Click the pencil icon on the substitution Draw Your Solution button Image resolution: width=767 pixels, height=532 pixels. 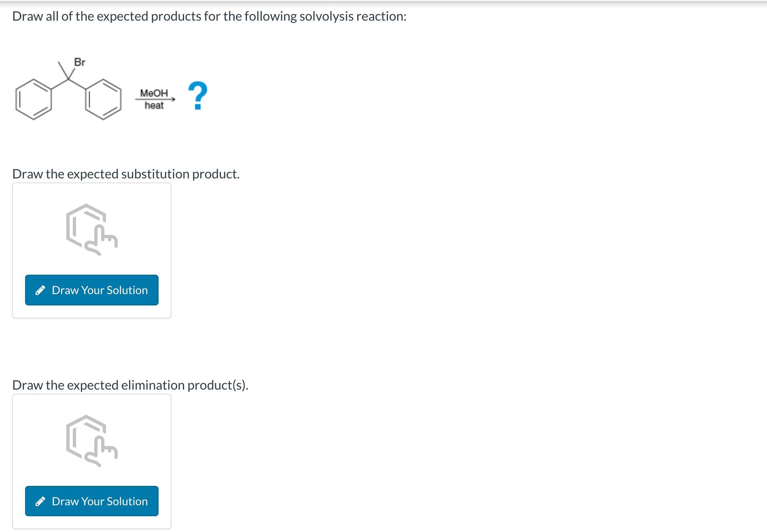coord(40,290)
